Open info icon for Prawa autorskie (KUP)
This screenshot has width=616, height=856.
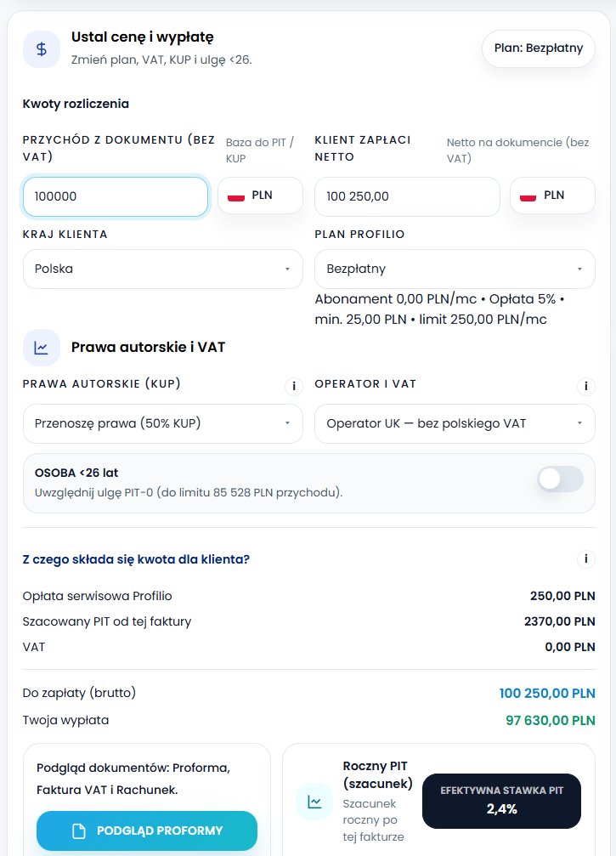pyautogui.click(x=293, y=387)
